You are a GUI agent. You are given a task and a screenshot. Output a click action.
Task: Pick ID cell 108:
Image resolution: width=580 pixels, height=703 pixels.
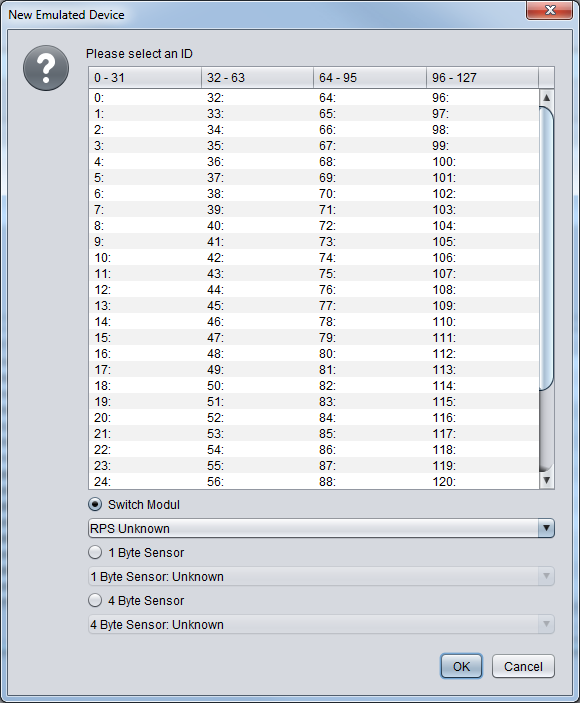[x=483, y=290]
